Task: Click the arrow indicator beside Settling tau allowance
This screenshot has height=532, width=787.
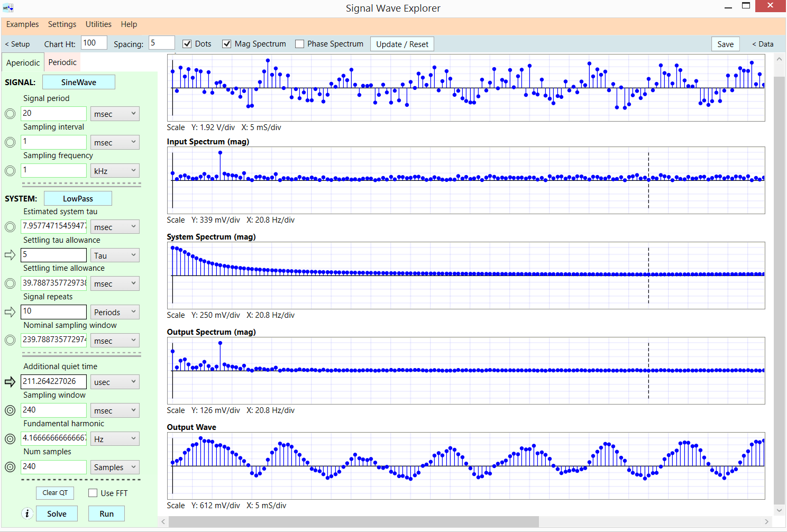Action: (x=10, y=255)
